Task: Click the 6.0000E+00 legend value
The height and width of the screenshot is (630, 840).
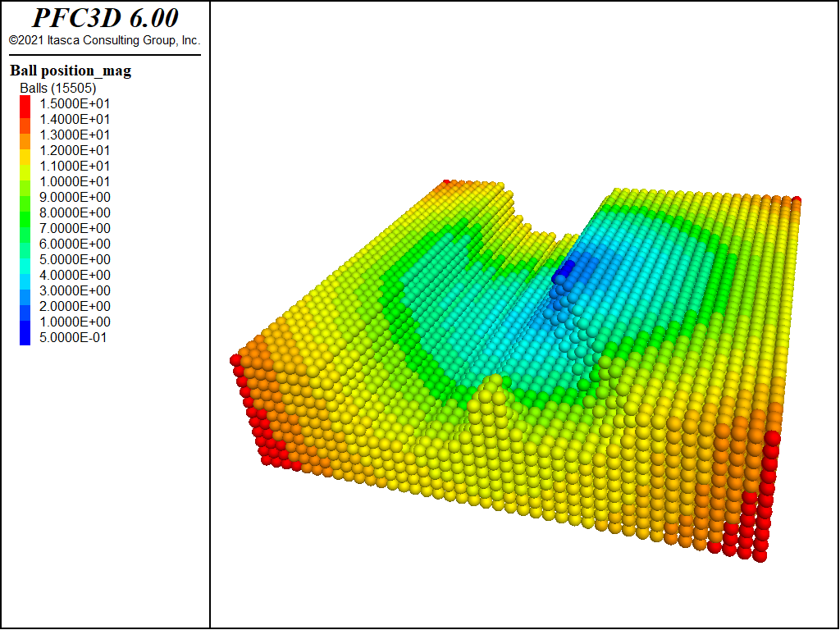Action: pos(75,244)
